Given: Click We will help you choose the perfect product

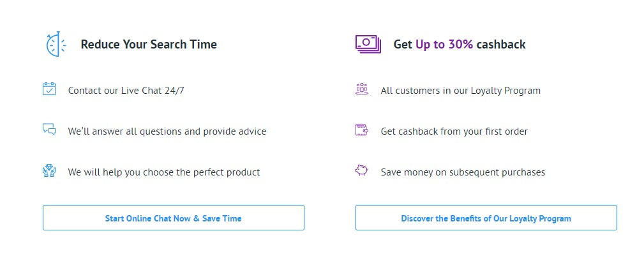Looking at the screenshot, I should point(164,172).
